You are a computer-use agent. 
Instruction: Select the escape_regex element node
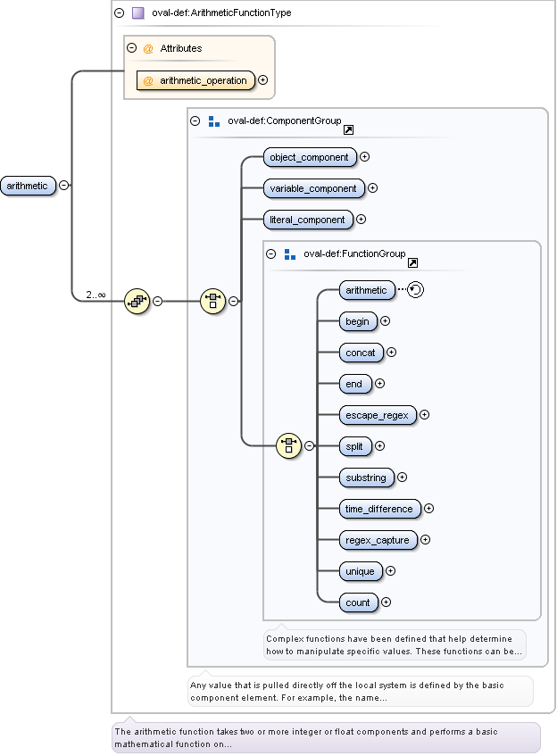377,415
